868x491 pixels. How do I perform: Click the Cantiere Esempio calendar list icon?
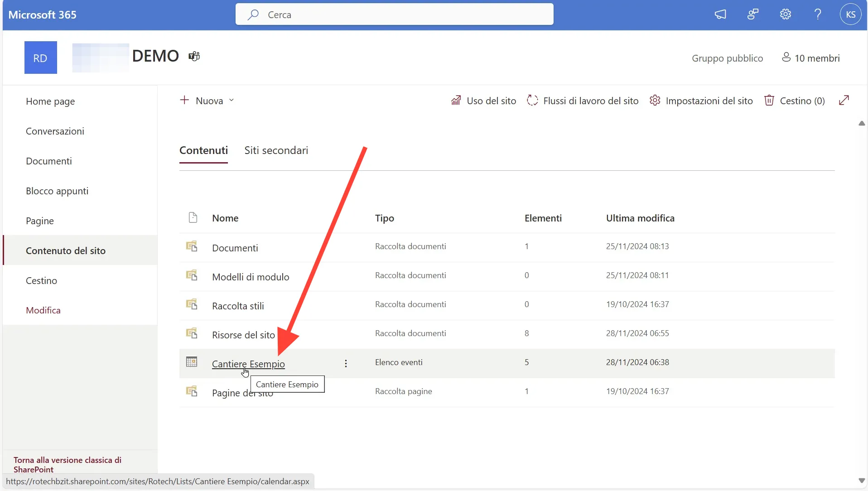[x=192, y=361]
